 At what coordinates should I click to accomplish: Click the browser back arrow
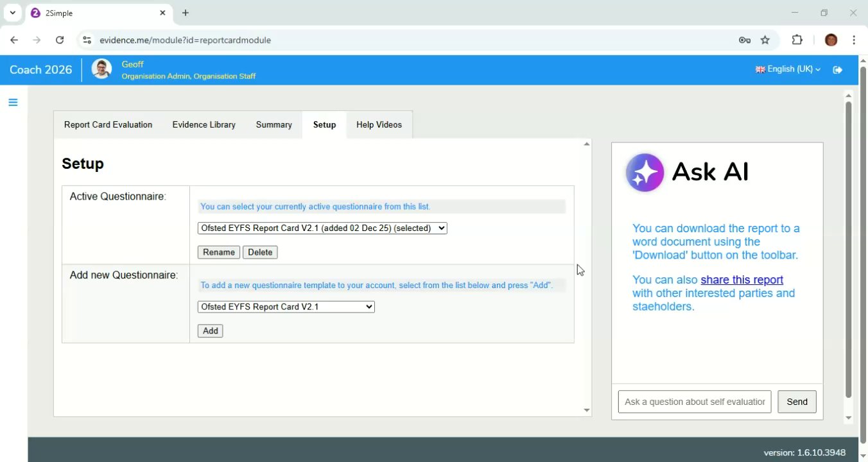(x=14, y=40)
